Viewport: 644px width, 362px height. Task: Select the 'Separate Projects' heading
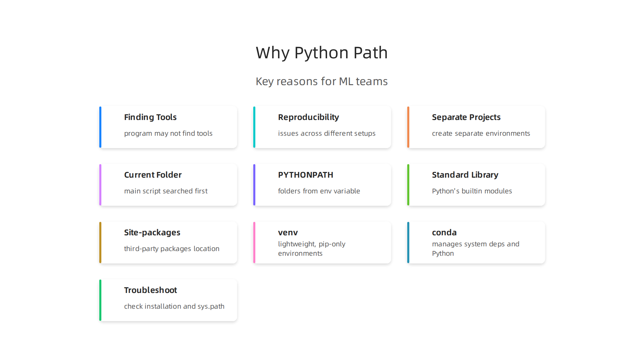tap(466, 117)
